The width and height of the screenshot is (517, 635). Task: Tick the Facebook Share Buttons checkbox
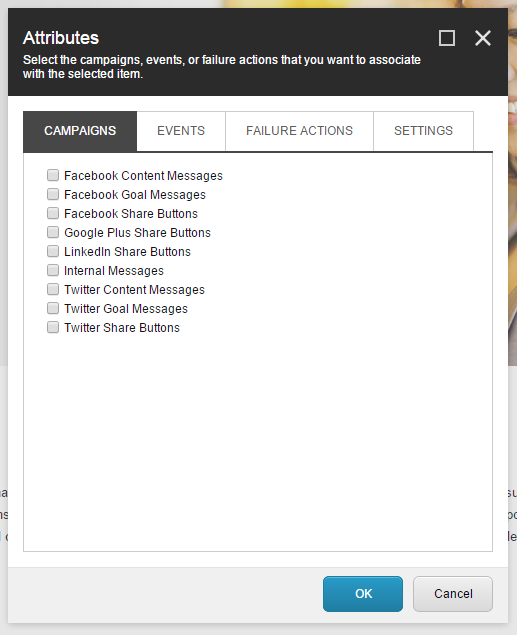pyautogui.click(x=53, y=213)
